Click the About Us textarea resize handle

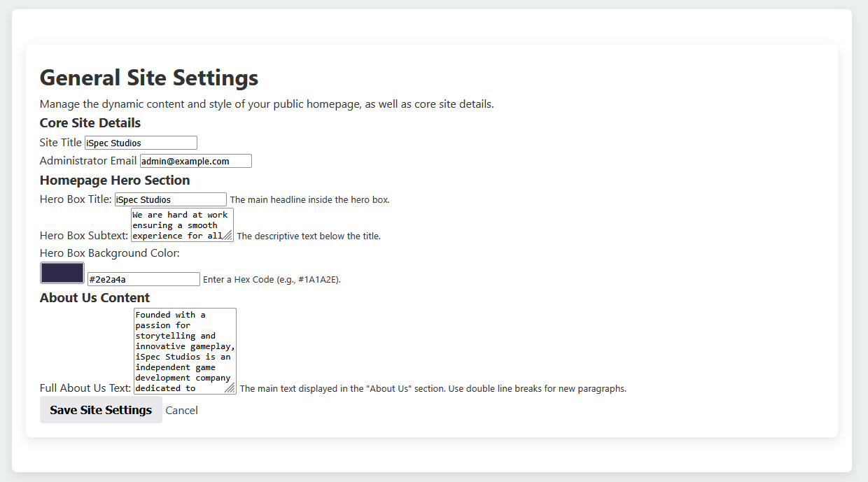pyautogui.click(x=230, y=389)
